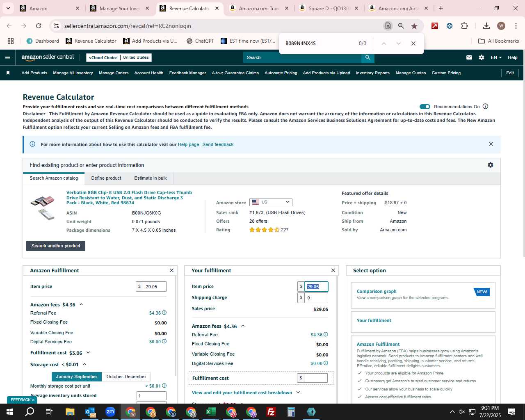Image resolution: width=525 pixels, height=420 pixels.
Task: Open File Explorer from the taskbar
Action: click(70, 412)
